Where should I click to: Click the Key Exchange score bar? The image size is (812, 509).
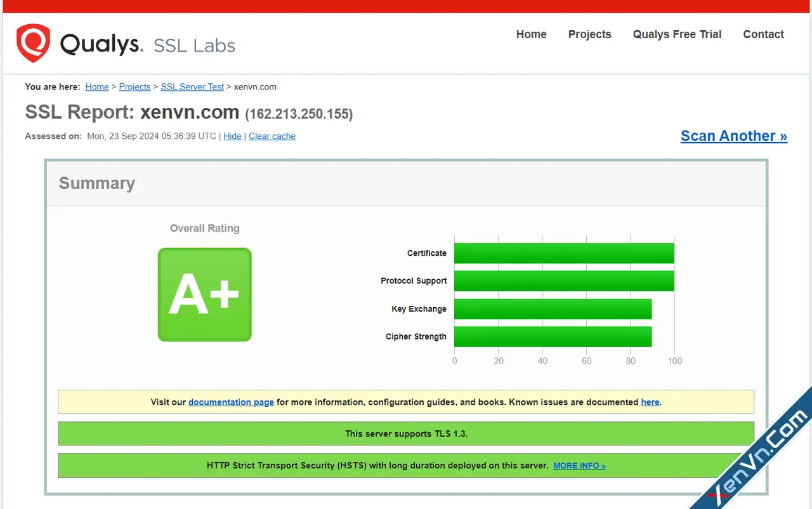[553, 309]
